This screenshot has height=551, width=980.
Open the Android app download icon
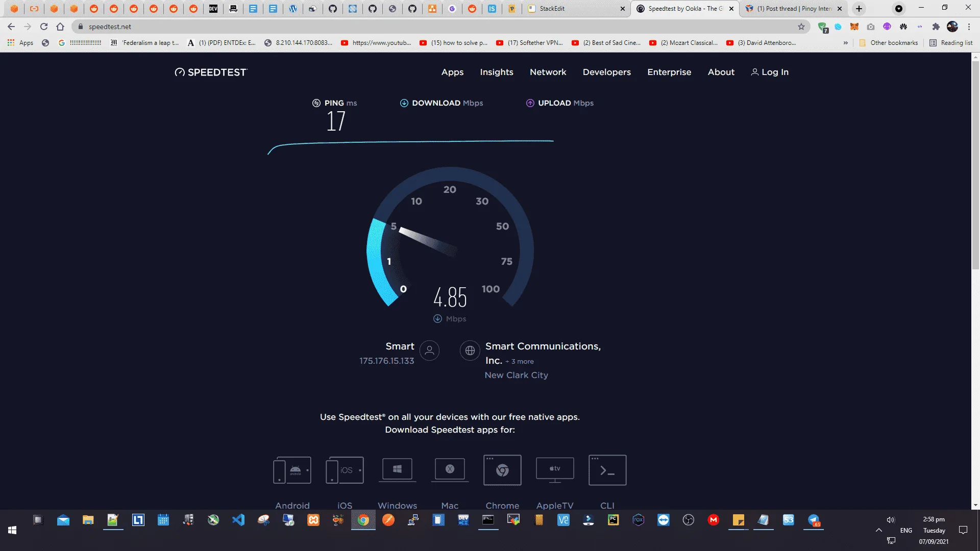[x=292, y=470]
